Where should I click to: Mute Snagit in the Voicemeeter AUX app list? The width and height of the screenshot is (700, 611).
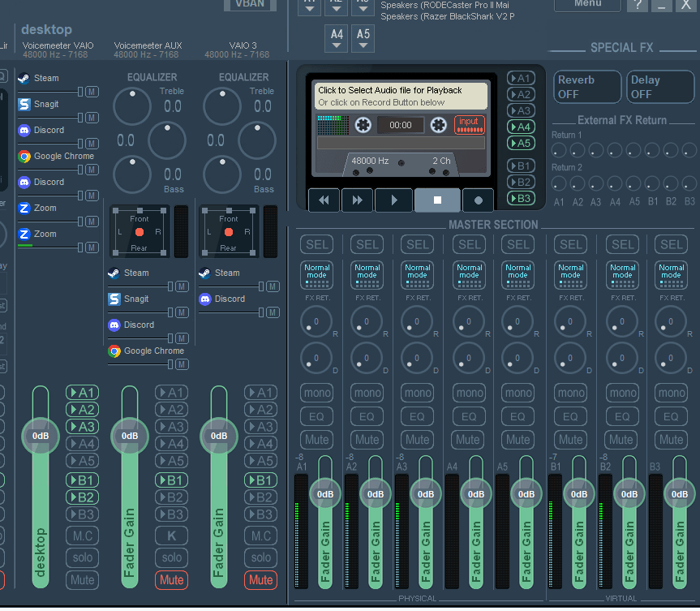(x=183, y=312)
